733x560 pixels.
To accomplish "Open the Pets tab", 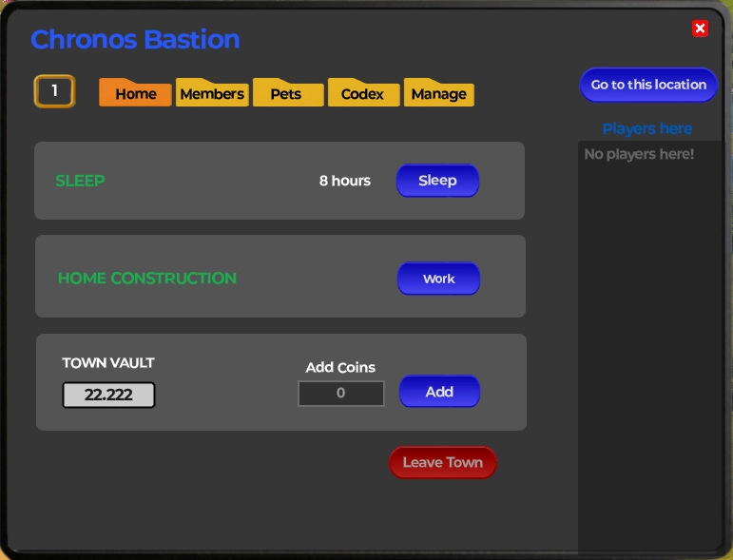I will (288, 92).
